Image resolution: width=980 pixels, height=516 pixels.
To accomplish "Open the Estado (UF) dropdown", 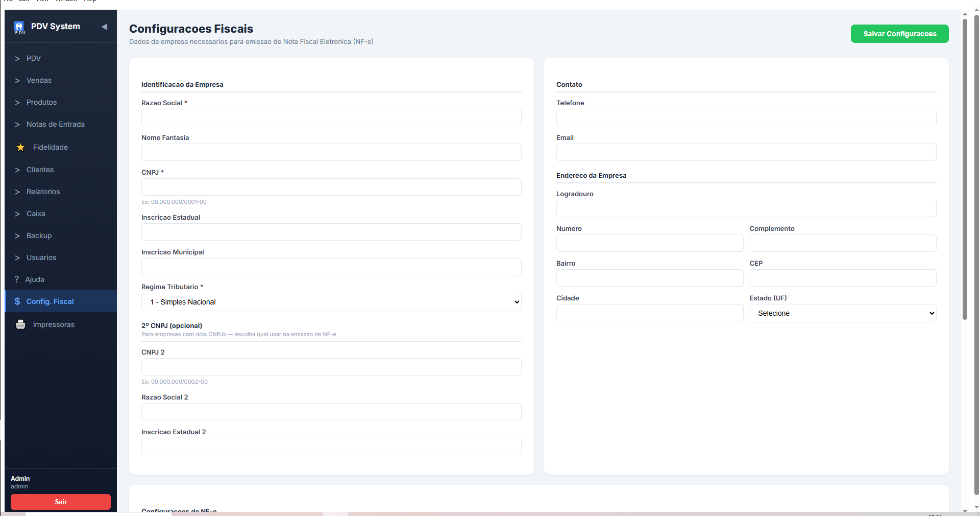I will [842, 313].
